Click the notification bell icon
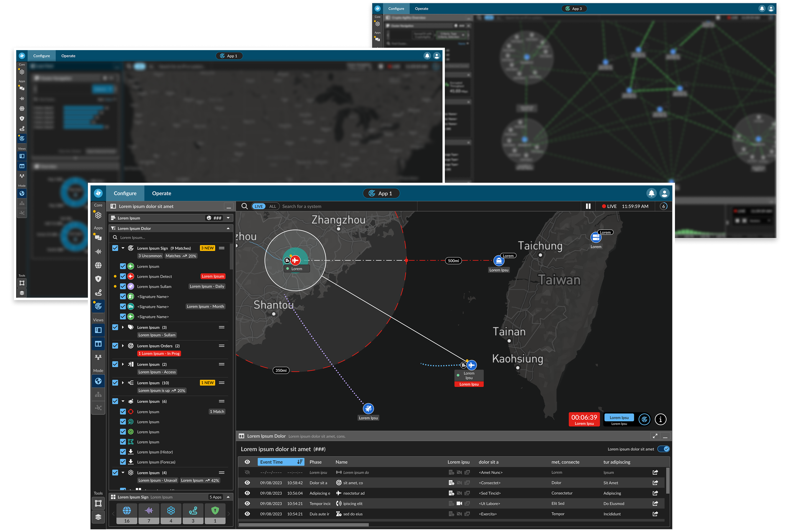 pos(651,193)
